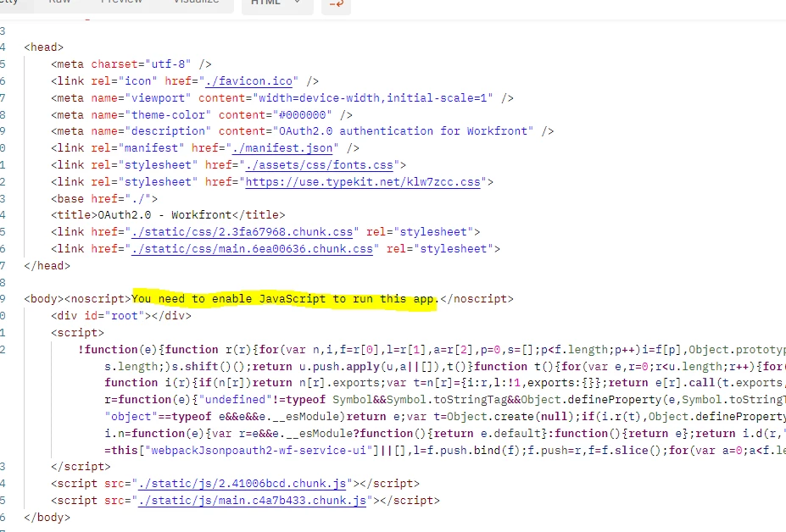Click the closing </noscript> tag
786x532 pixels.
[477, 299]
